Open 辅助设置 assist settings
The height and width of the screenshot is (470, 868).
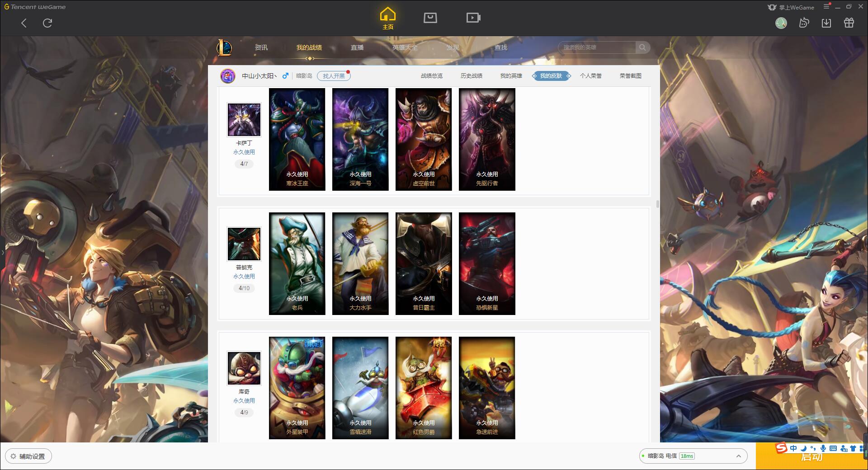tap(28, 456)
